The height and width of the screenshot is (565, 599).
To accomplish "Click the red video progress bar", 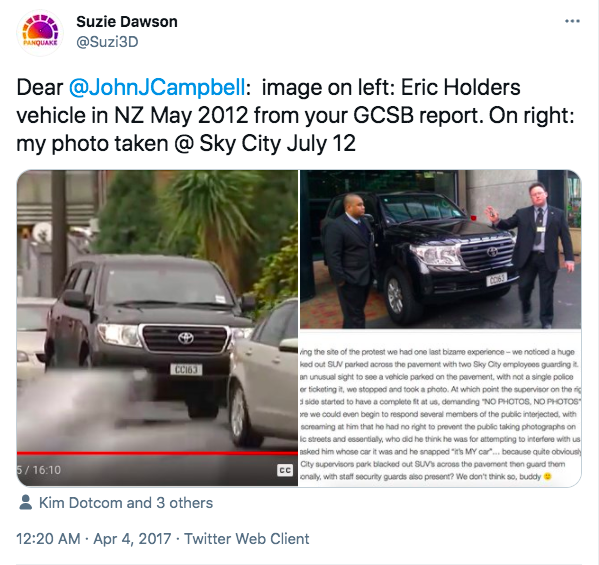I will click(x=157, y=453).
